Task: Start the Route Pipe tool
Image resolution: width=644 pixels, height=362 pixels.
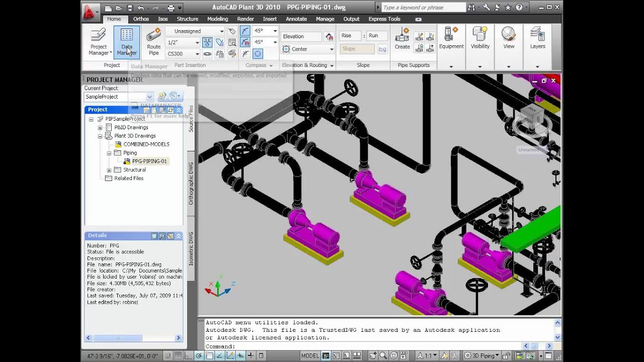Action: 153,42
